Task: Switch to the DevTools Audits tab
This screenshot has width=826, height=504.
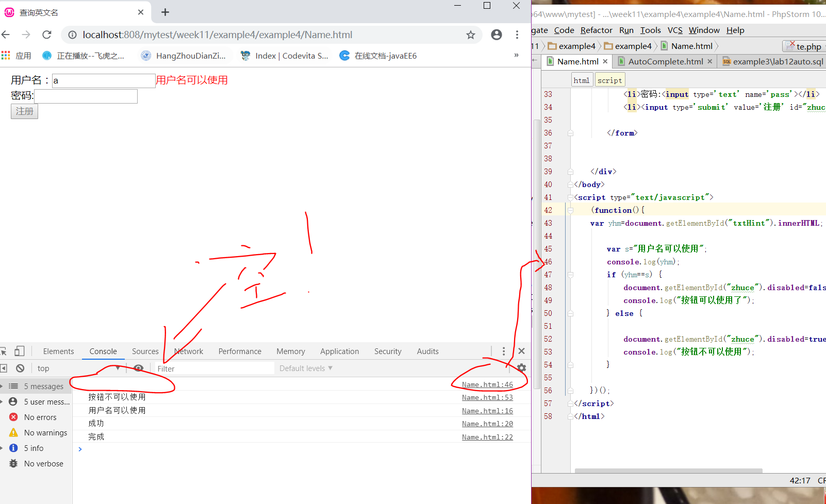Action: tap(428, 351)
